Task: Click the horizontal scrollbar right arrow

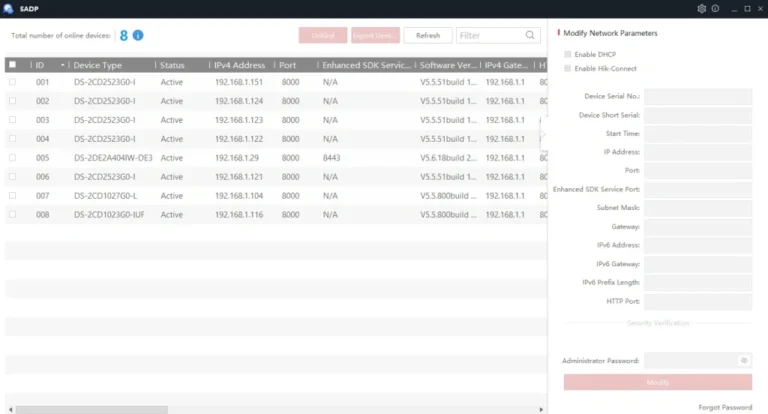Action: click(x=541, y=410)
